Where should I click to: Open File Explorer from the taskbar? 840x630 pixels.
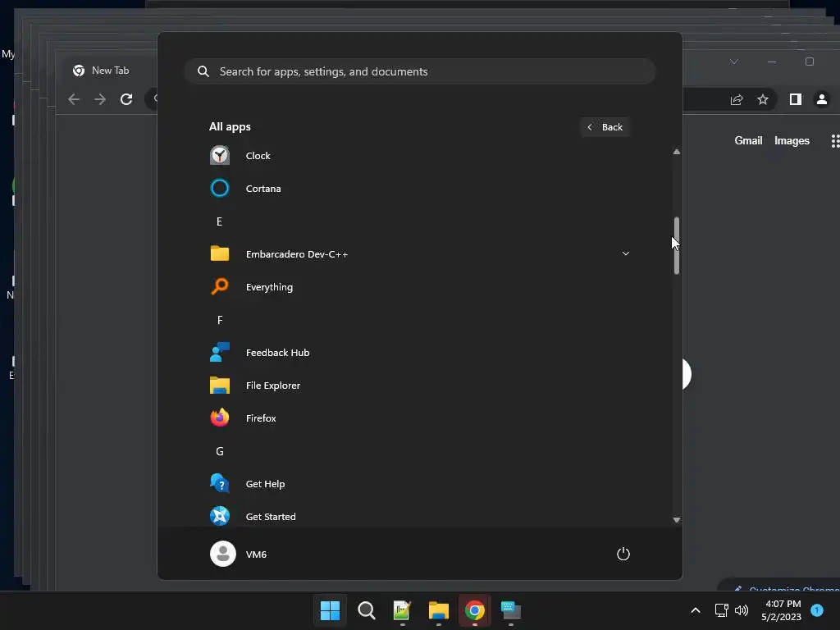point(438,610)
